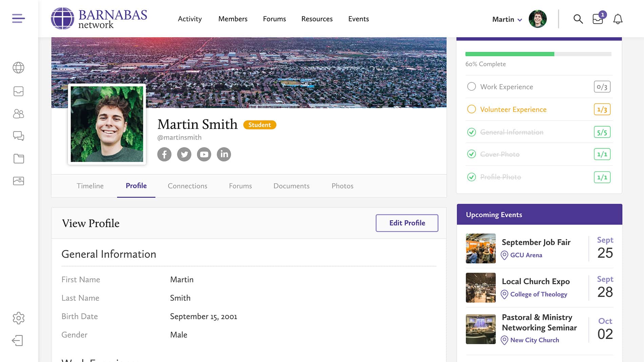Expand the Martin user dropdown
Viewport: 644px width, 362px height.
507,19
